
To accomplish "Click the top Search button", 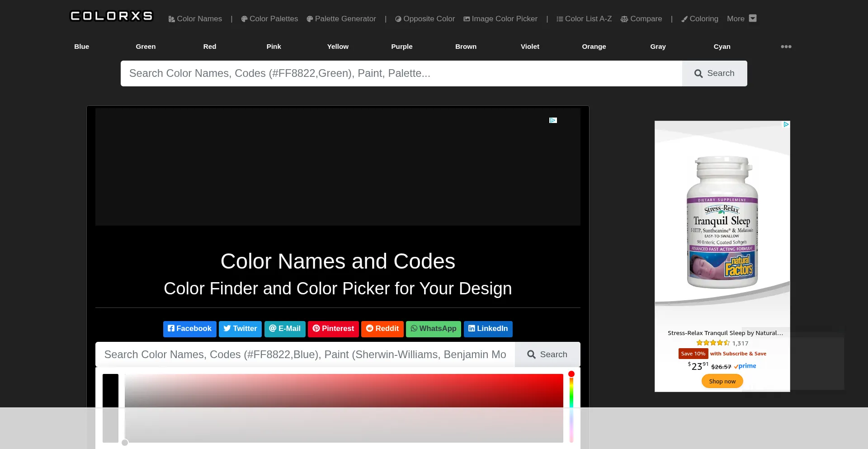I will point(714,73).
